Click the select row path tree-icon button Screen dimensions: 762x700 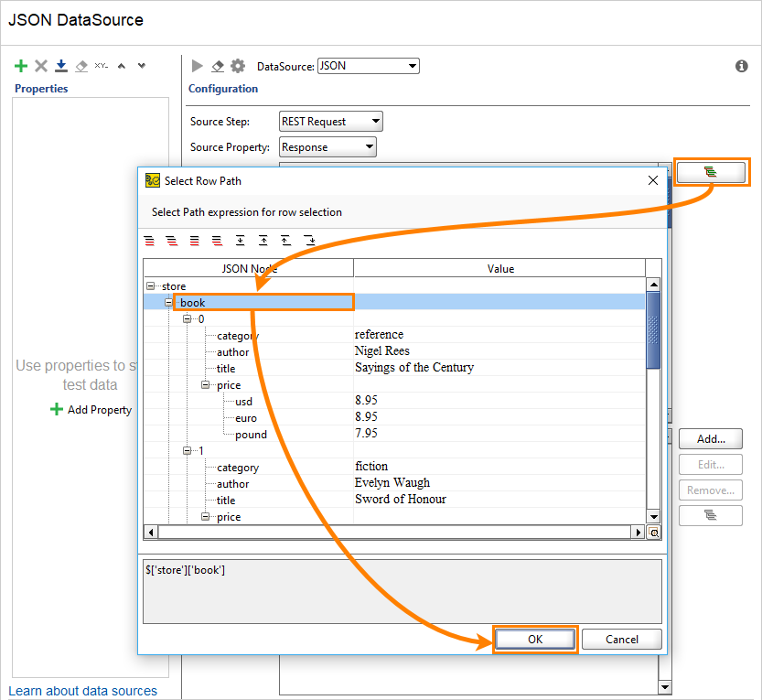tap(711, 172)
